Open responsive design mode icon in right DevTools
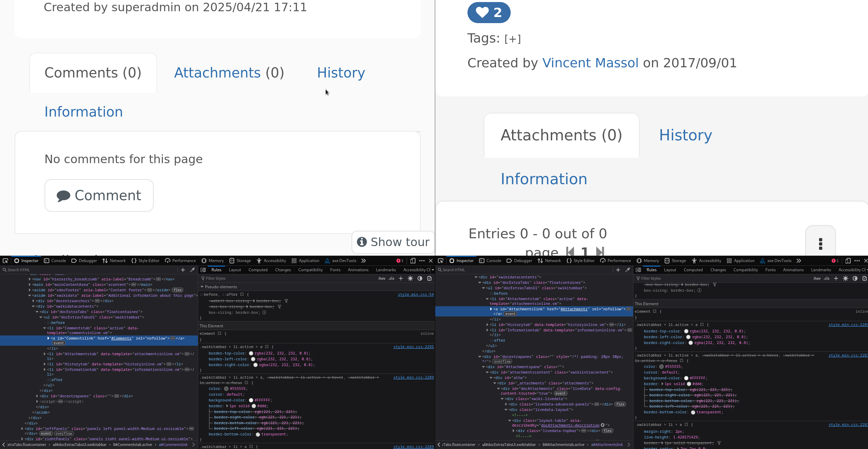Image resolution: width=868 pixels, height=449 pixels. tap(848, 261)
